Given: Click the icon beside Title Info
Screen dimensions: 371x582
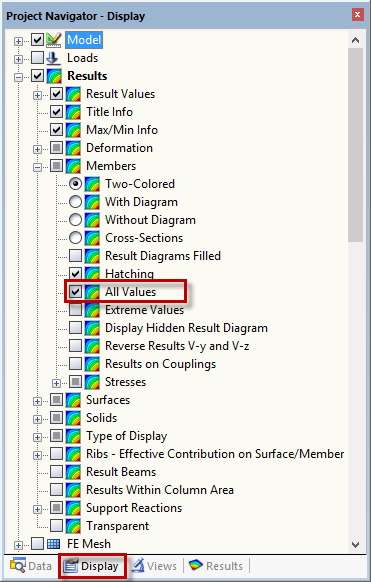Looking at the screenshot, I should (73, 112).
